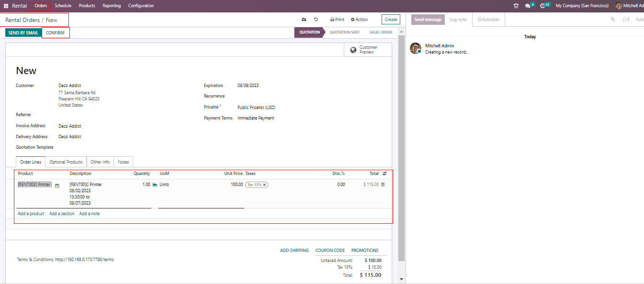Screen dimensions: 644x284
Task: Open the apps grid menu icon
Action: pos(6,6)
